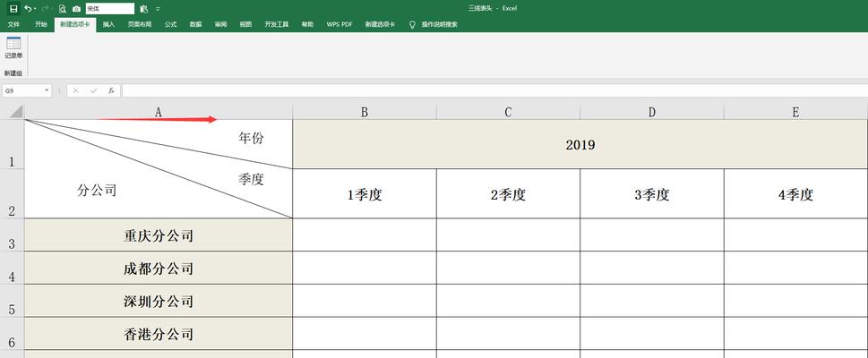Switch to the 公式 tab
Image resolution: width=868 pixels, height=358 pixels.
point(170,24)
